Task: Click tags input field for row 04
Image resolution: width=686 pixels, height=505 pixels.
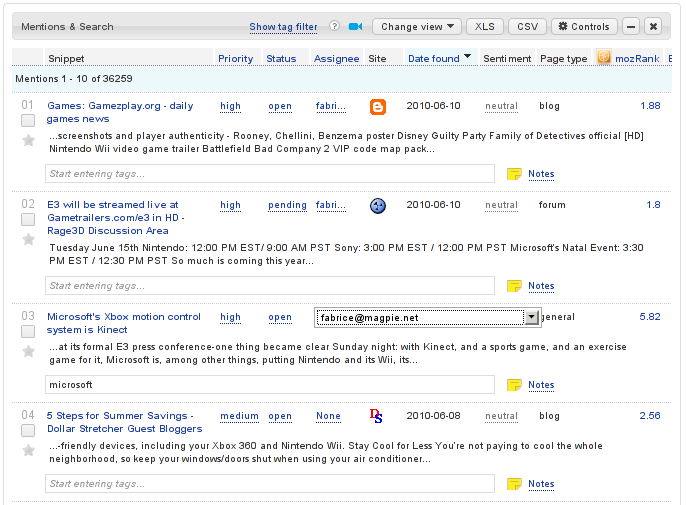Action: click(270, 484)
